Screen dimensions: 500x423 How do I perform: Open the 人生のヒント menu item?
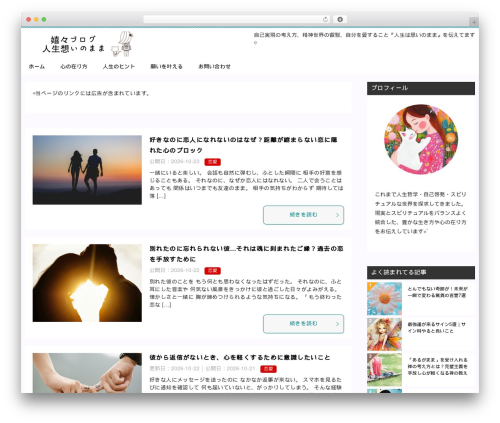point(119,67)
